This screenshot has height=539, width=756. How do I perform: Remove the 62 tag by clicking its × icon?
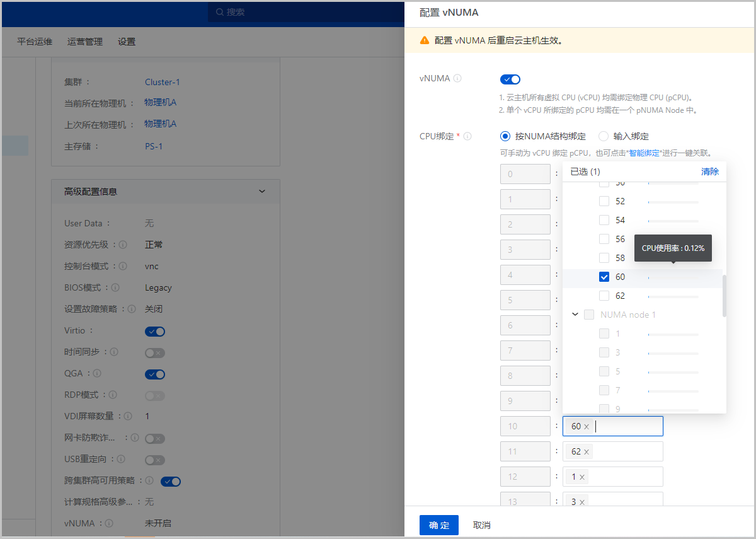tap(587, 451)
